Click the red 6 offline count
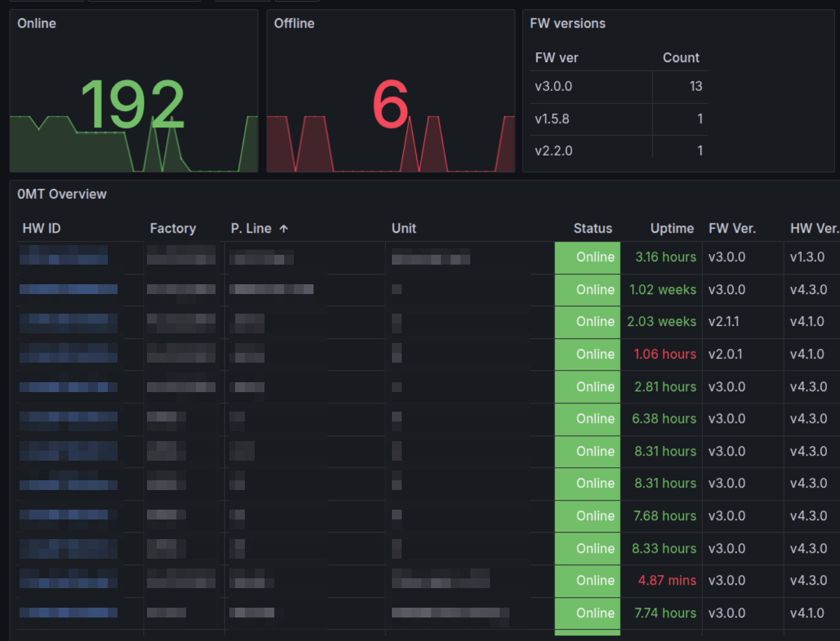 391,105
